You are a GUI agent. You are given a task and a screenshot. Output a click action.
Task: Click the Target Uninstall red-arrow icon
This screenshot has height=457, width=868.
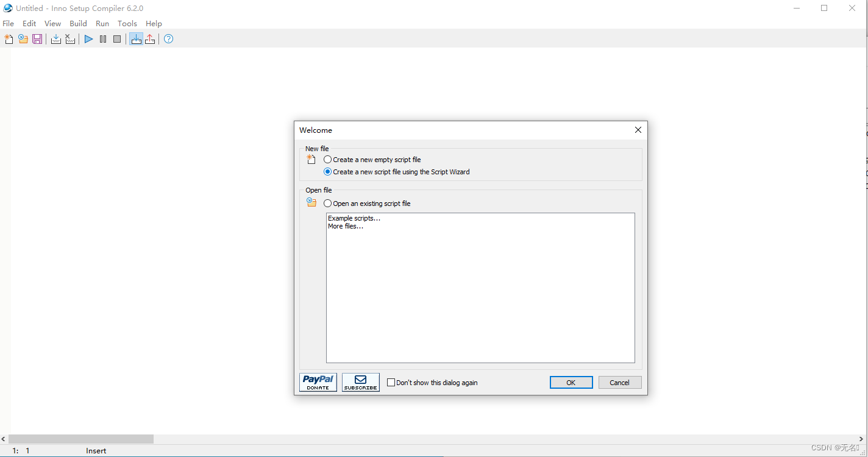(150, 39)
